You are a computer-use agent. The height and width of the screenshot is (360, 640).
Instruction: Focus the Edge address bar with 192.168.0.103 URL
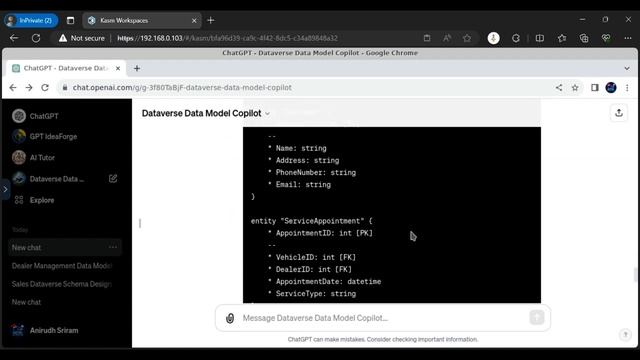click(x=227, y=38)
